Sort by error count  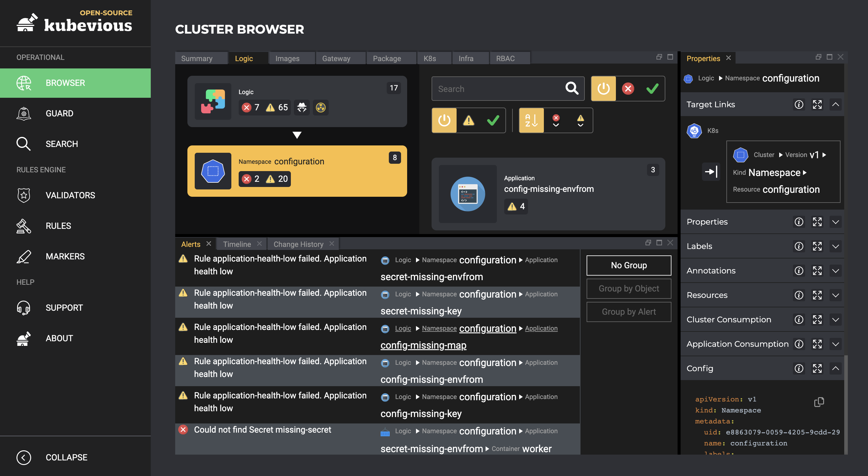point(556,120)
